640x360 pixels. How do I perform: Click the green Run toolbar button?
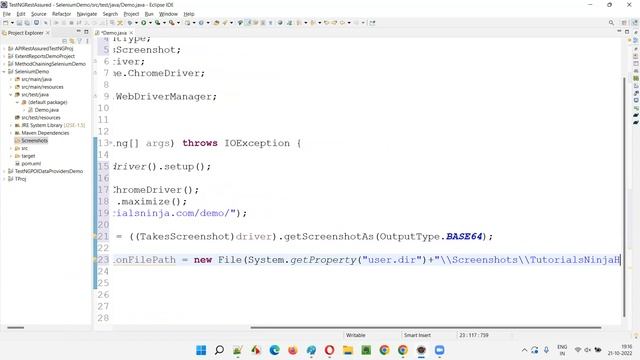point(144,23)
